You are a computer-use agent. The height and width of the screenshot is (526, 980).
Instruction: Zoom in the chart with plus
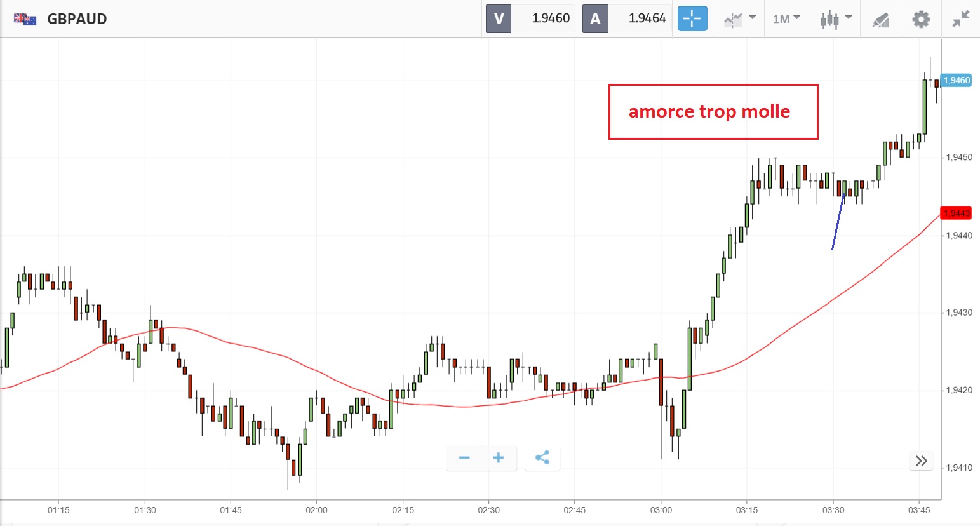click(x=499, y=458)
